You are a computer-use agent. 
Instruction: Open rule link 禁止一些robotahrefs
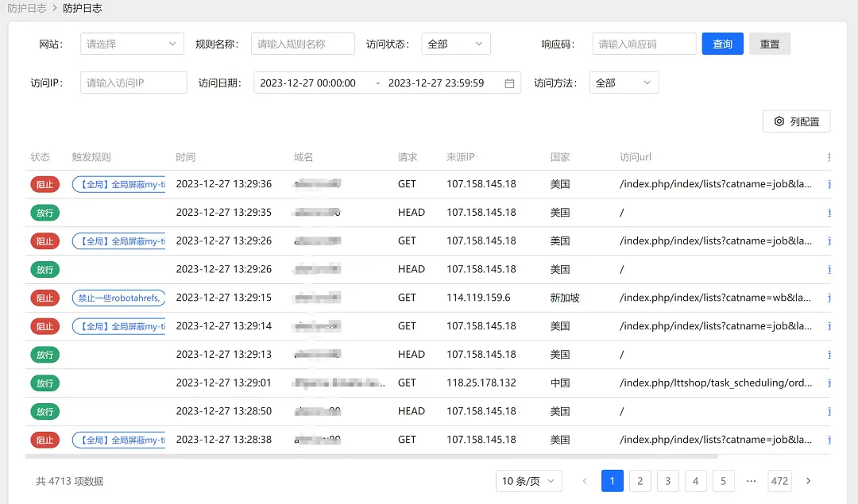pos(118,298)
